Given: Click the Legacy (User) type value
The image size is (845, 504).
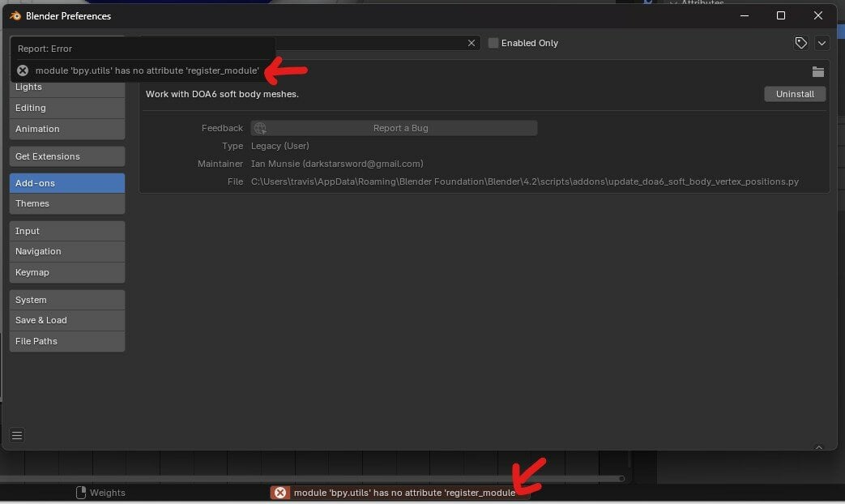Looking at the screenshot, I should 280,146.
